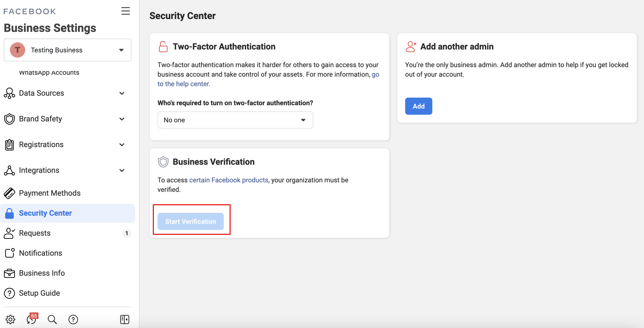
Task: Click the help question mark icon
Action: pos(73,319)
